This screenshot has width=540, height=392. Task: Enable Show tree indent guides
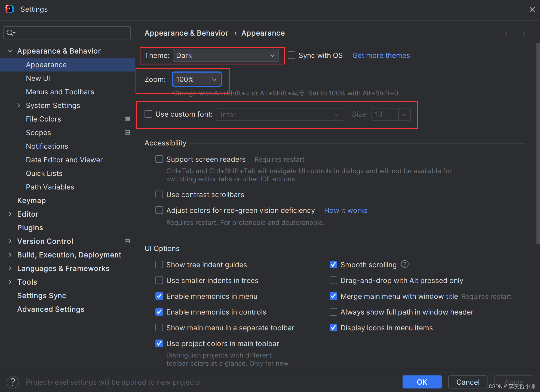point(159,265)
